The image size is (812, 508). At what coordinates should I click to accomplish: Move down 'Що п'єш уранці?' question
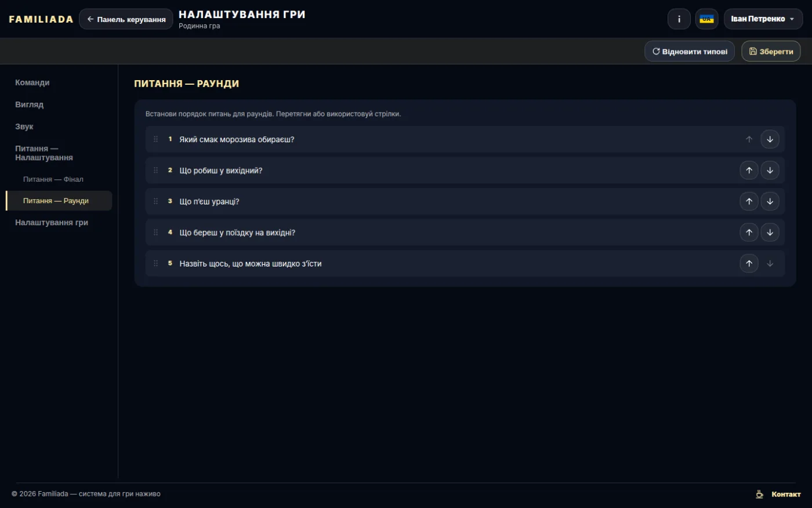coord(770,201)
